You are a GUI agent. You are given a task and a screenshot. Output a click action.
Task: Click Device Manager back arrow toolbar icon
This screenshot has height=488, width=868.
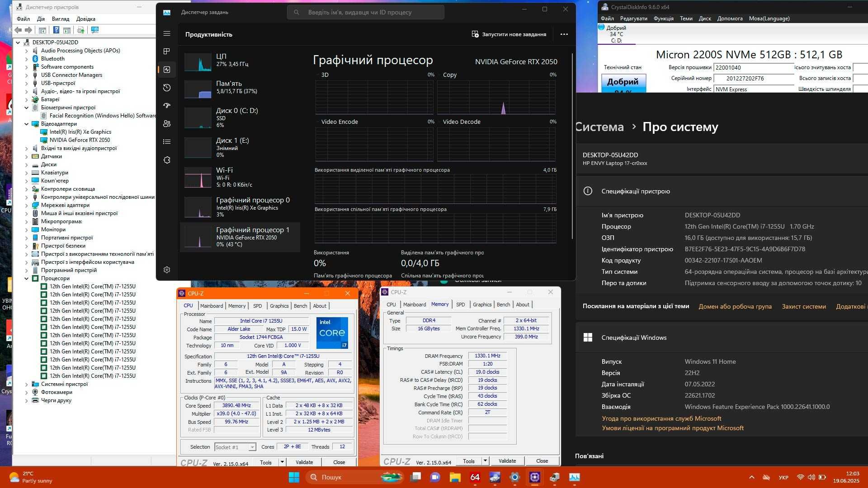pos(18,30)
